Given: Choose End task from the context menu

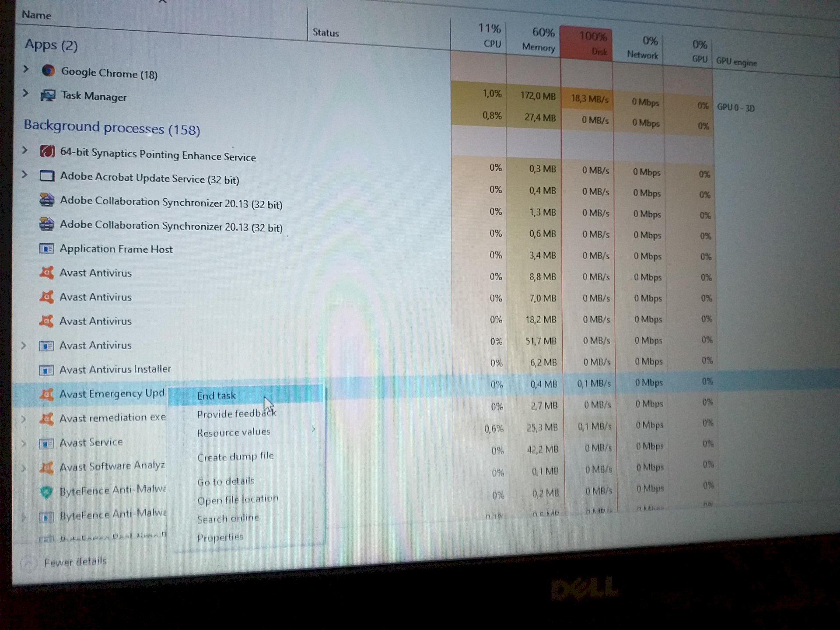Looking at the screenshot, I should (x=245, y=395).
